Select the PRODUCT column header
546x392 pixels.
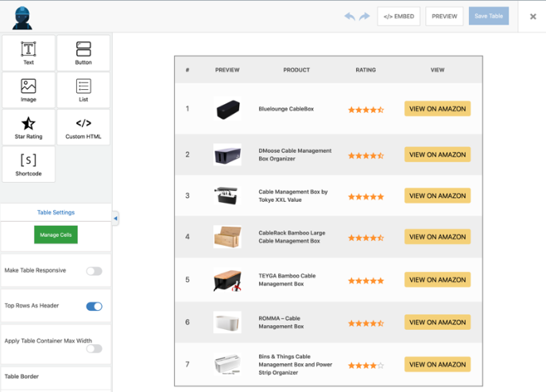tap(296, 70)
